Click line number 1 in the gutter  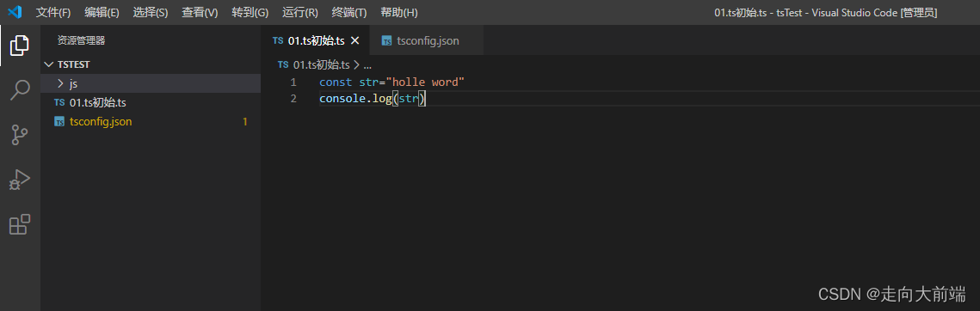pyautogui.click(x=293, y=82)
